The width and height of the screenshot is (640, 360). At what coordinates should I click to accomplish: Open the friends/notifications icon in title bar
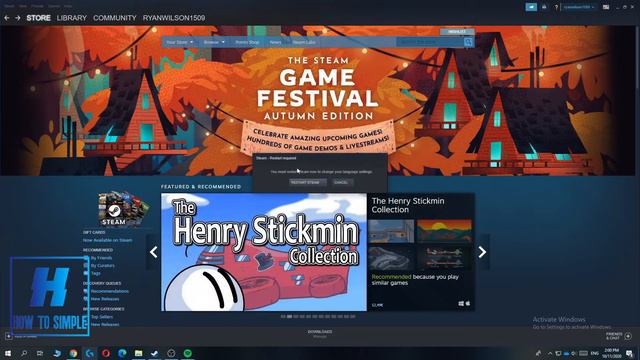(544, 7)
